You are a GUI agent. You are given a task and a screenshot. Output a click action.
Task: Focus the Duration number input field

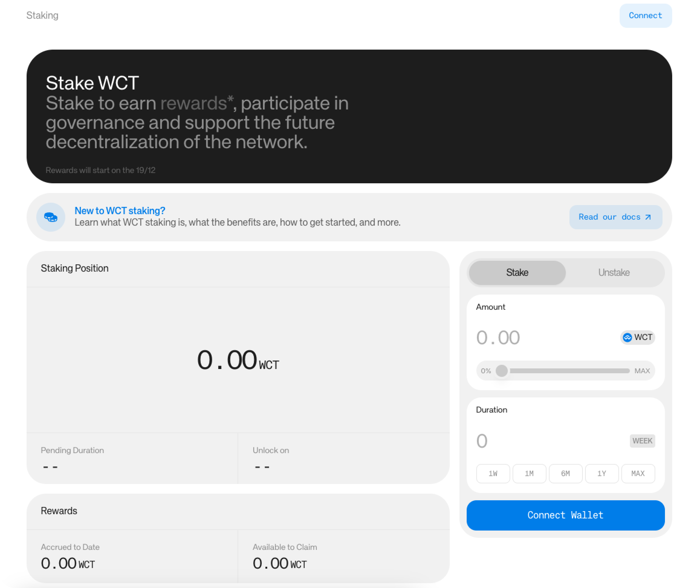[540, 441]
